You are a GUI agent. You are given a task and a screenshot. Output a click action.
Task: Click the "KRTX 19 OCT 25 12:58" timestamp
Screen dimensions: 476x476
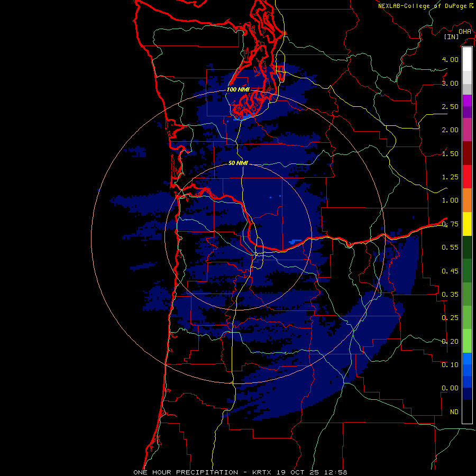300,472
